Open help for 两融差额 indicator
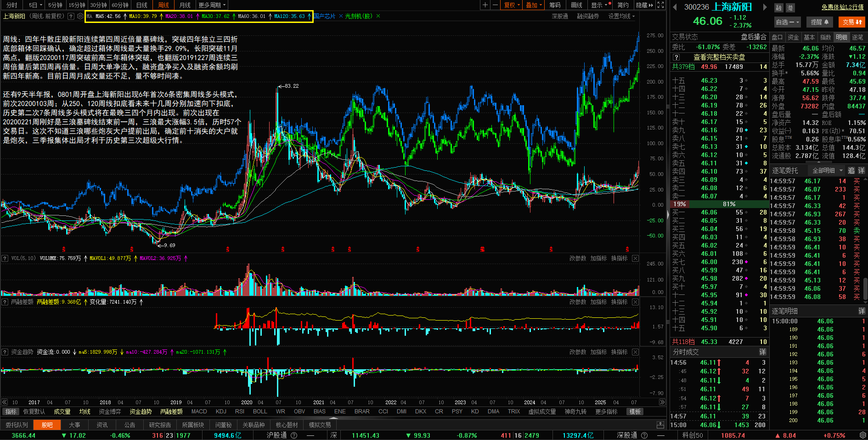This screenshot has height=440, width=868. [x=5, y=302]
